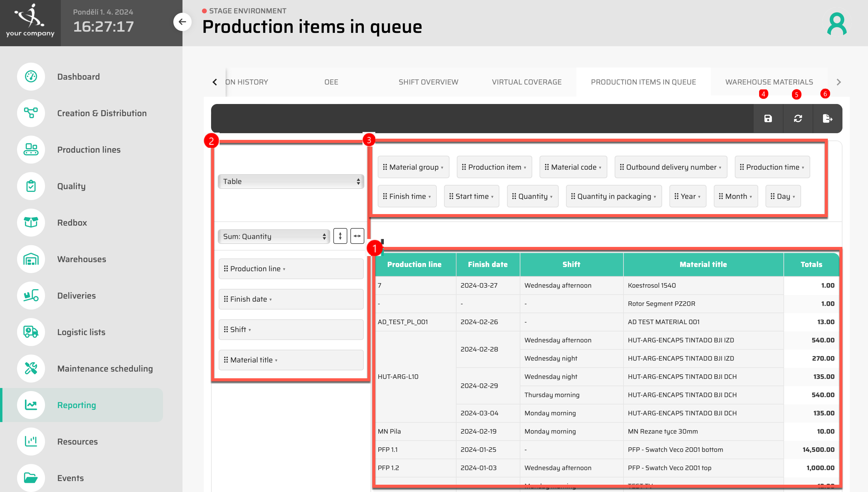Click the Totals column header
Image resolution: width=868 pixels, height=492 pixels.
coord(811,265)
